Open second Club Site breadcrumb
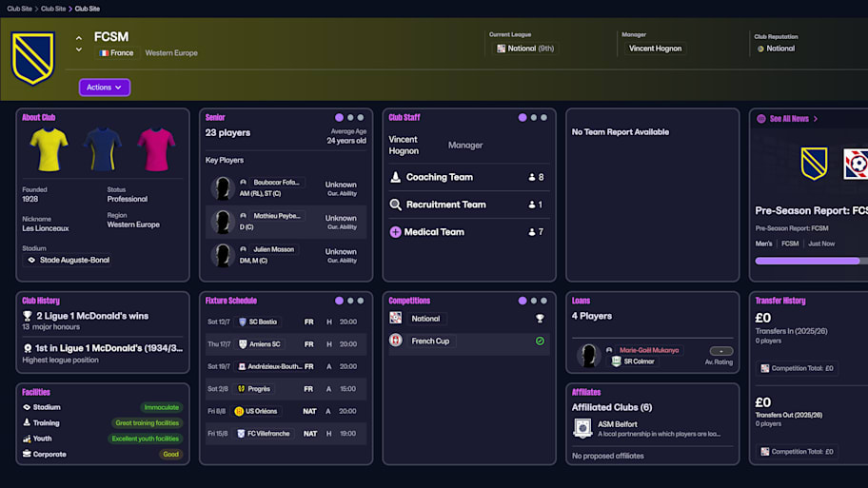Image resolution: width=868 pixels, height=488 pixels. click(x=53, y=9)
